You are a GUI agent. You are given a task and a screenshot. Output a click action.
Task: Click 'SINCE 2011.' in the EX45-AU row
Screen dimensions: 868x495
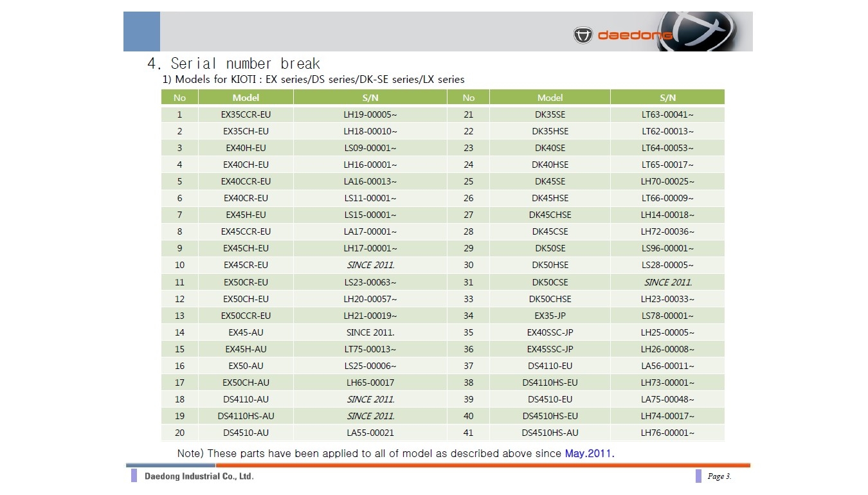coord(370,332)
